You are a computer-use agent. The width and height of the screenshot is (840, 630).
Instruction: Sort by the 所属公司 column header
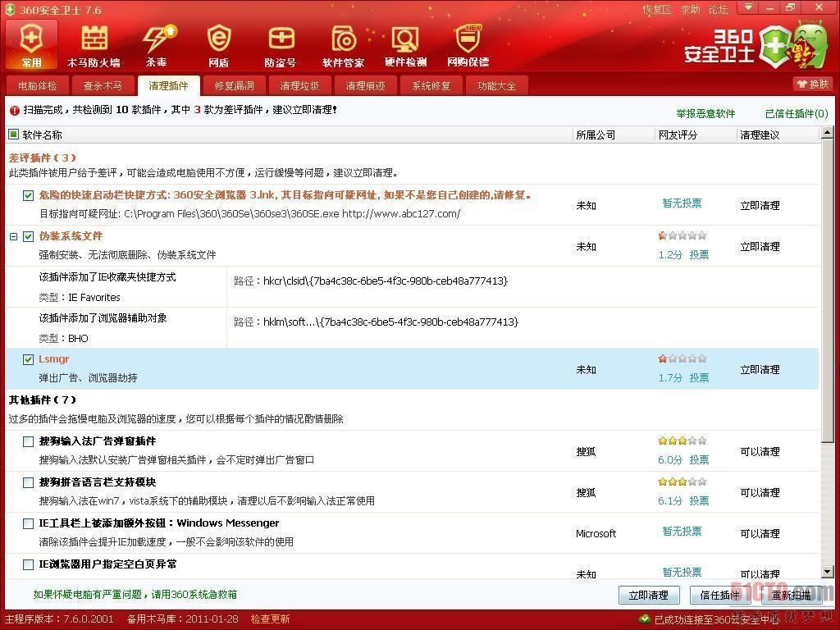(x=614, y=135)
